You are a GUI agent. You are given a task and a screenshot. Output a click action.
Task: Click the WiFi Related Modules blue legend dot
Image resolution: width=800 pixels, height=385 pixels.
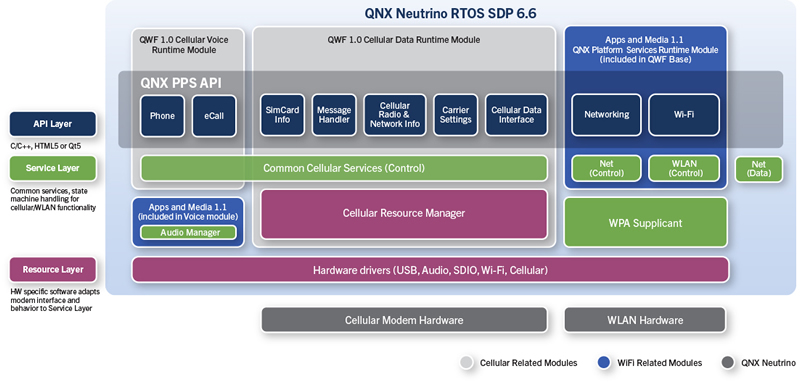[604, 363]
